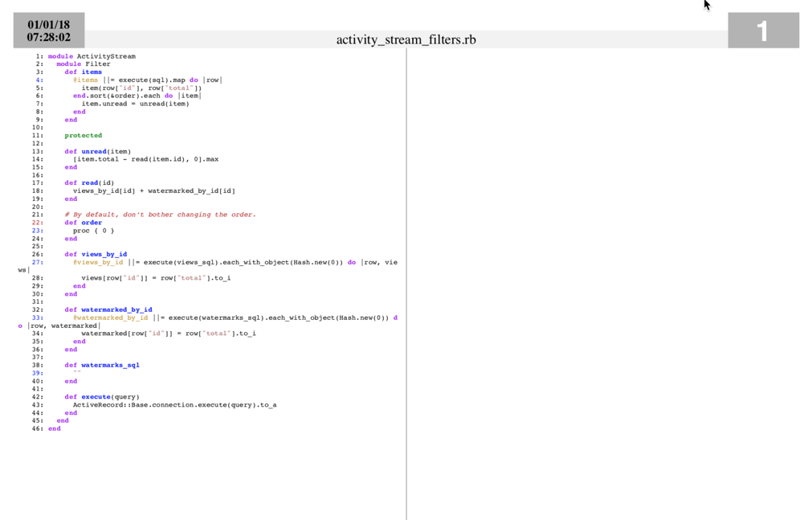The image size is (812, 520).
Task: Click the 'read' method name on line 17
Action: 90,183
